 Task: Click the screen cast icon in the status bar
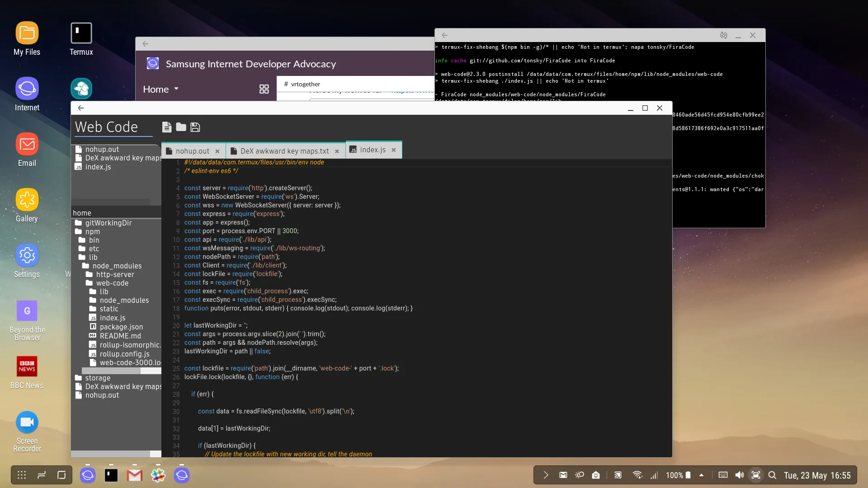tap(618, 475)
